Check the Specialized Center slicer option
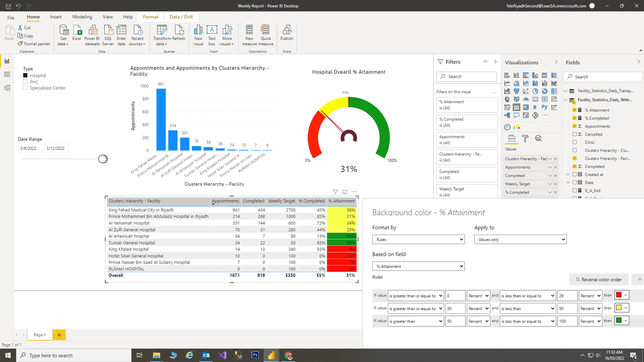 [x=25, y=88]
